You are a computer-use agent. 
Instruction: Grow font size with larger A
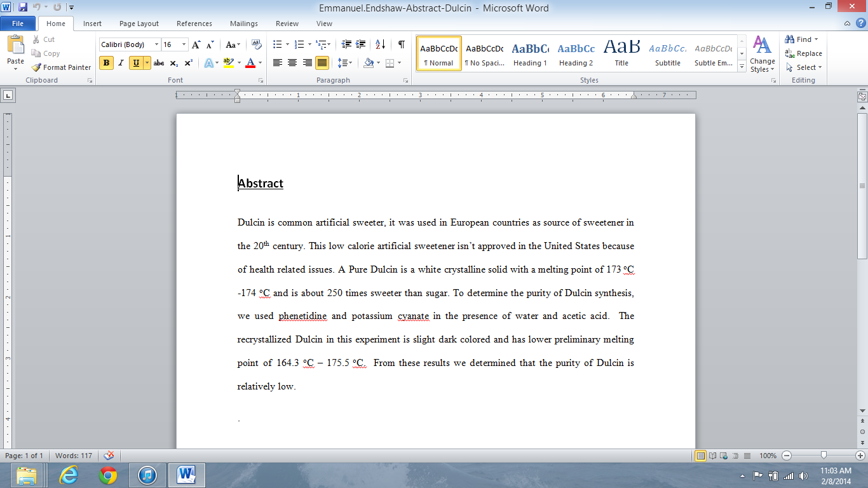pos(196,44)
